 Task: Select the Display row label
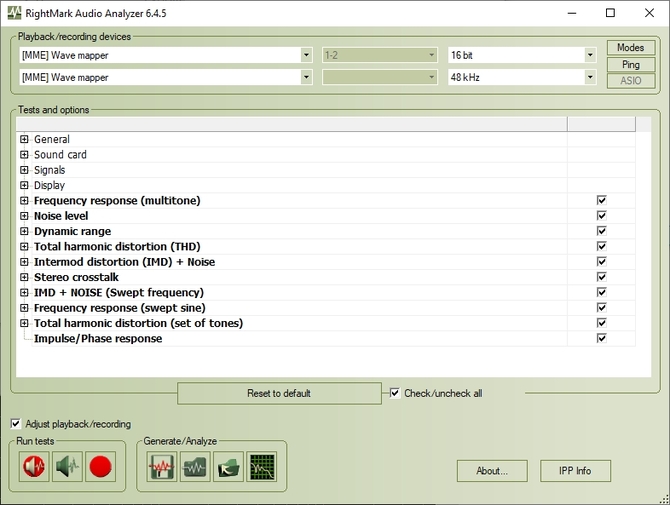(x=50, y=185)
